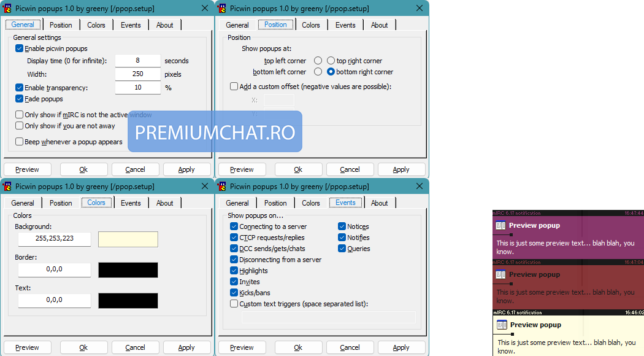The width and height of the screenshot is (644, 356).
Task: Uncheck Notifies event checkbox
Action: 342,238
